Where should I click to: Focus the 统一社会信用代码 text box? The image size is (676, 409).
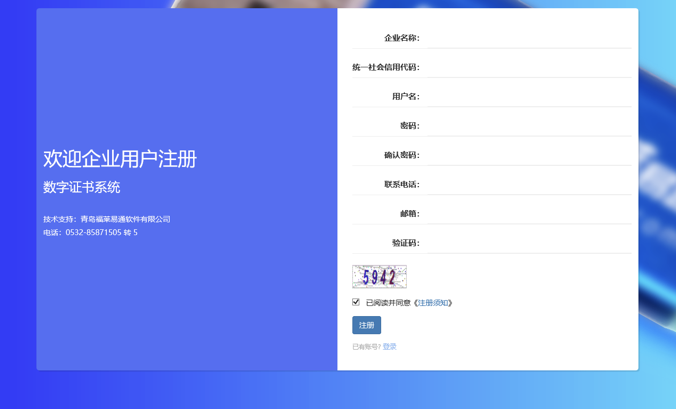[527, 67]
